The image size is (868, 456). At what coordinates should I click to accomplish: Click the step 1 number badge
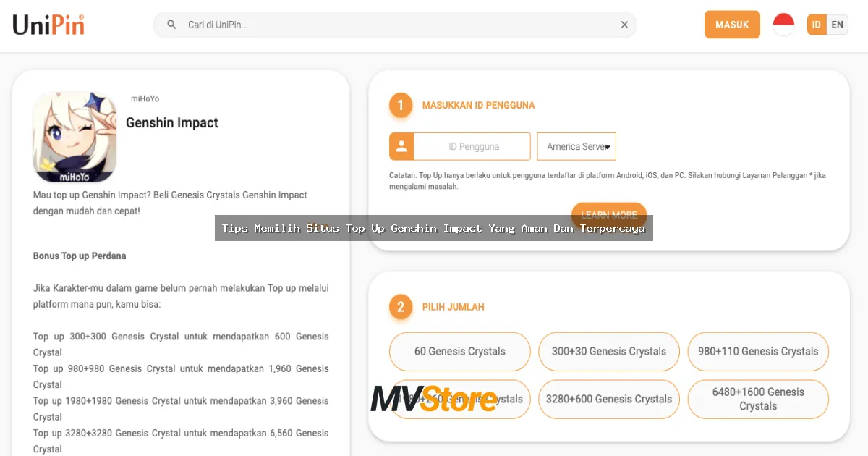[x=401, y=105]
